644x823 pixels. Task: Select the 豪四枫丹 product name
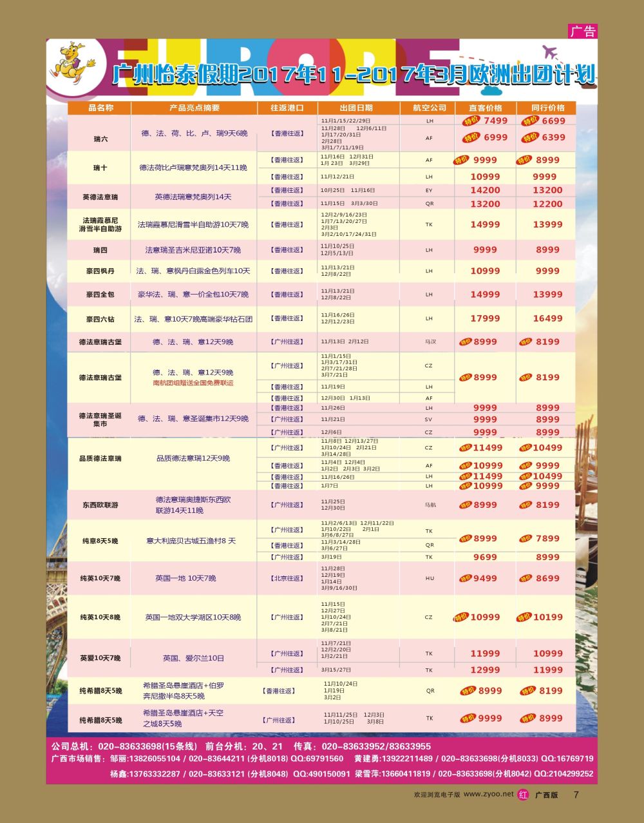click(100, 271)
